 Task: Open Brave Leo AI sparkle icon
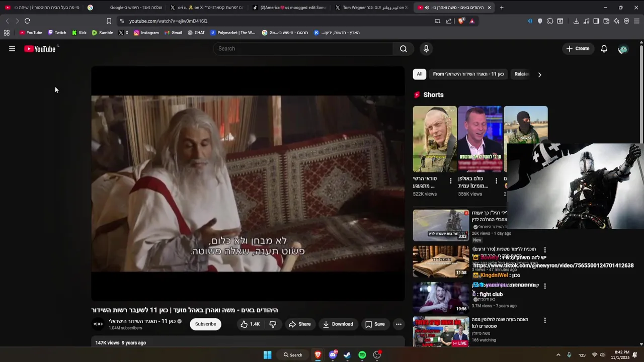[616, 21]
